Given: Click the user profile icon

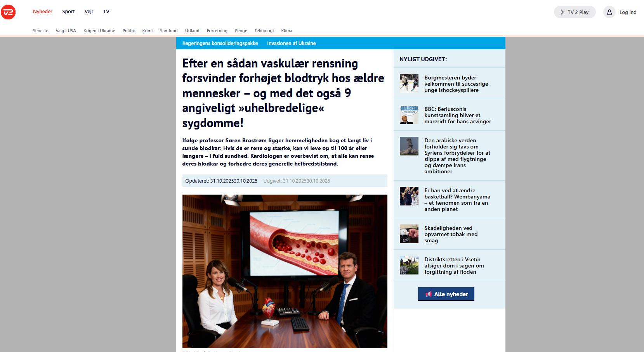Looking at the screenshot, I should pos(609,12).
